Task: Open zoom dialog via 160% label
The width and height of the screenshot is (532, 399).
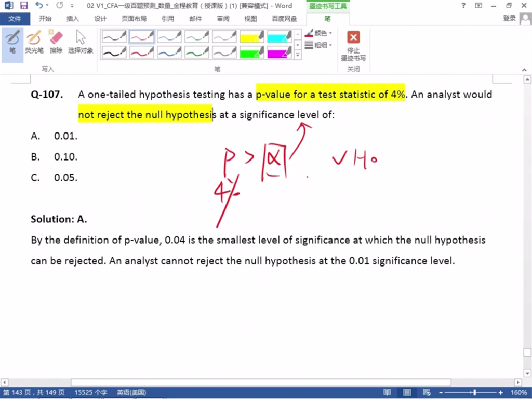Action: [x=519, y=393]
